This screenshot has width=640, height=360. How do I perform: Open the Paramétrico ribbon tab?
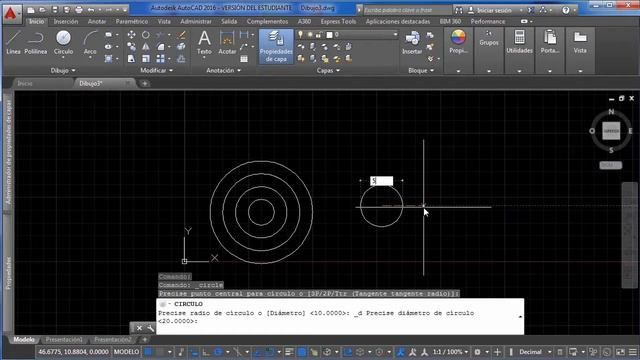132,22
